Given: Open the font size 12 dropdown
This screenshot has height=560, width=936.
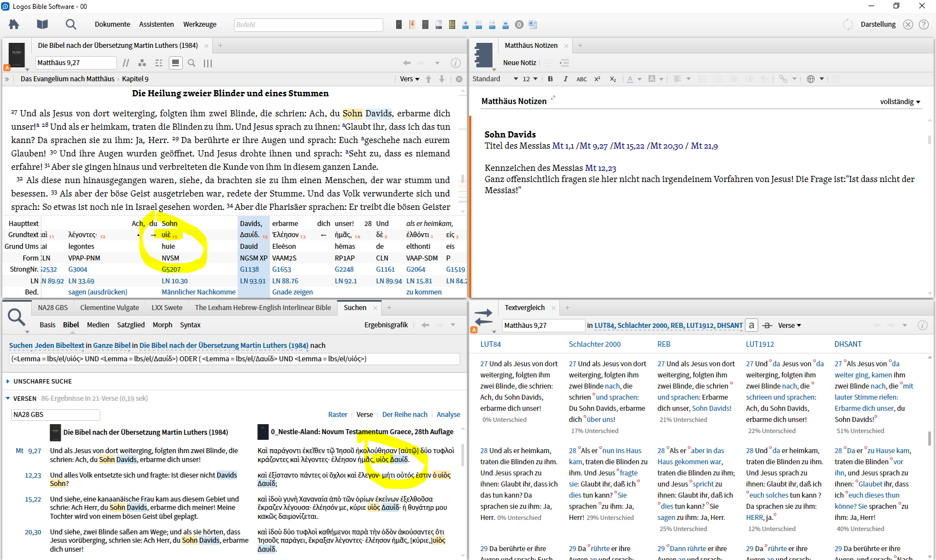Looking at the screenshot, I should [530, 79].
